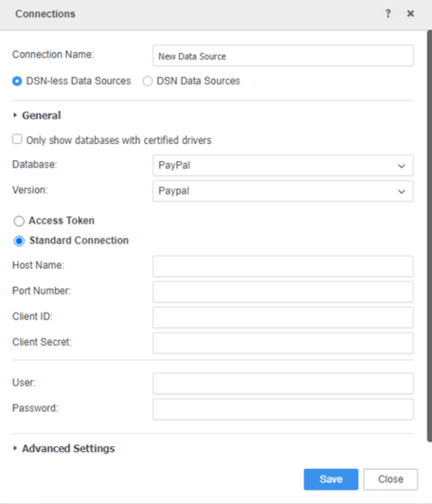Choose Standard Connection radio button

[19, 241]
